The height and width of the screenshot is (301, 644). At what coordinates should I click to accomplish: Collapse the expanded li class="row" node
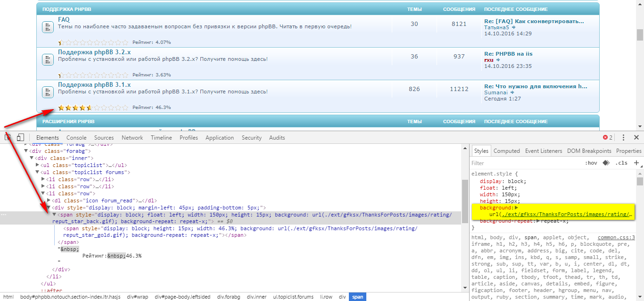click(43, 193)
